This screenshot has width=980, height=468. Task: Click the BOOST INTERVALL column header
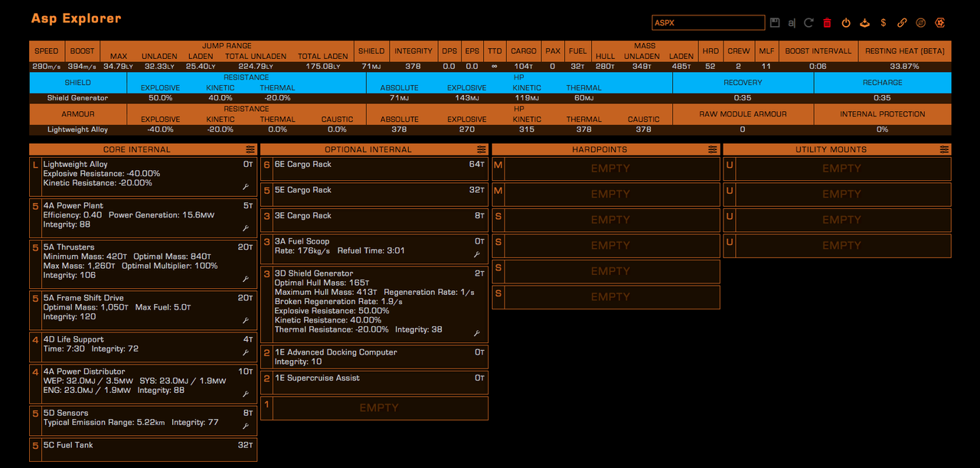click(818, 51)
